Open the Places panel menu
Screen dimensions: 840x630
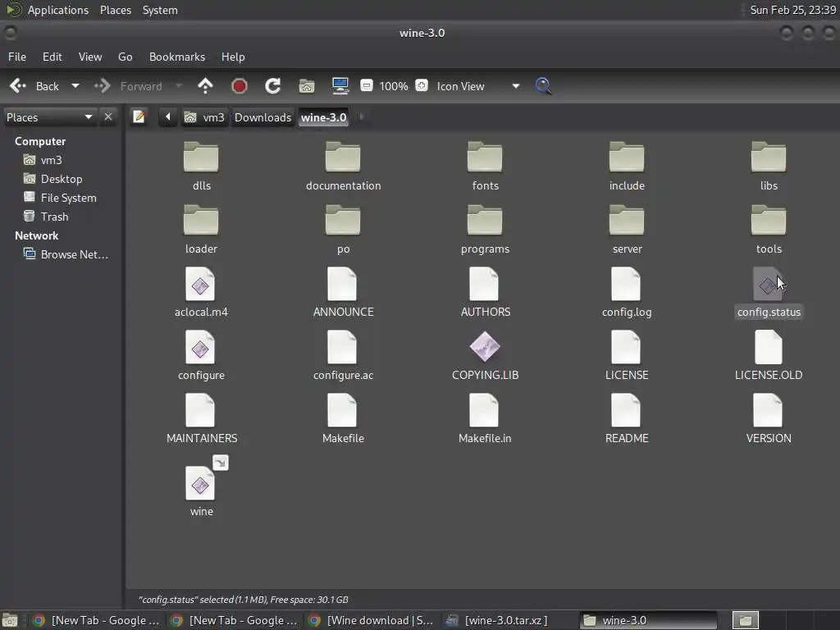[116, 10]
